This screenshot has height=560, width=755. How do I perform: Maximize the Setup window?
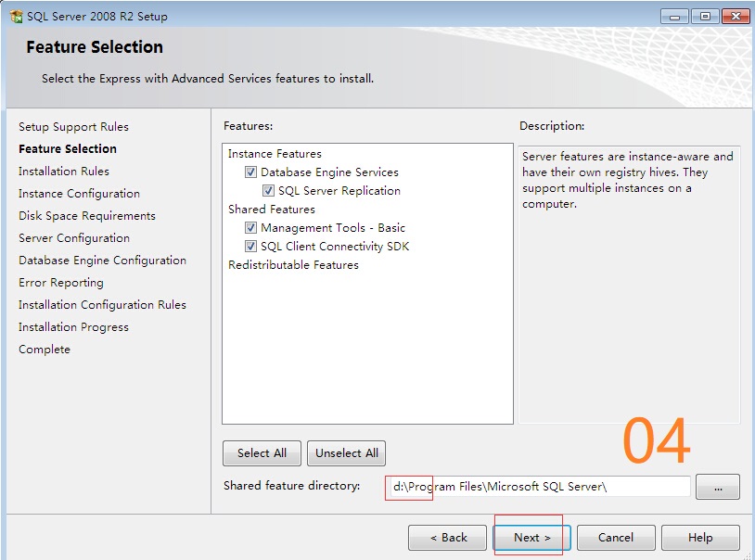pyautogui.click(x=704, y=16)
